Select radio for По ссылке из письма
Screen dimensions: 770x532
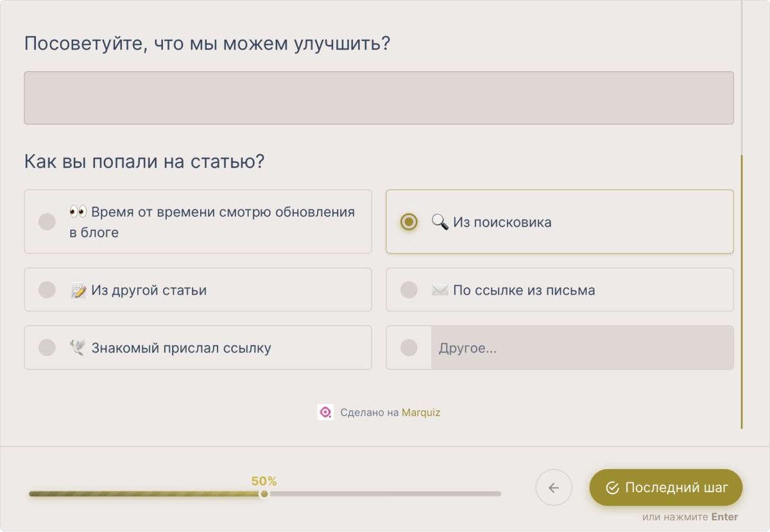pyautogui.click(x=409, y=289)
